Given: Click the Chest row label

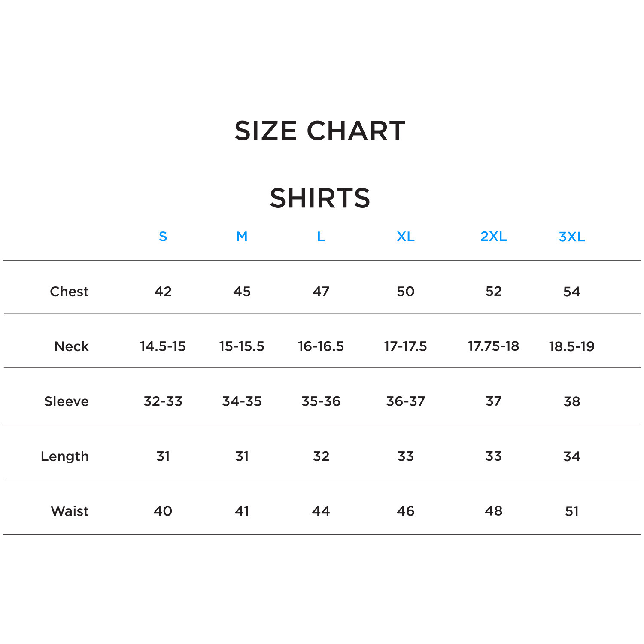Looking at the screenshot, I should (x=69, y=292).
